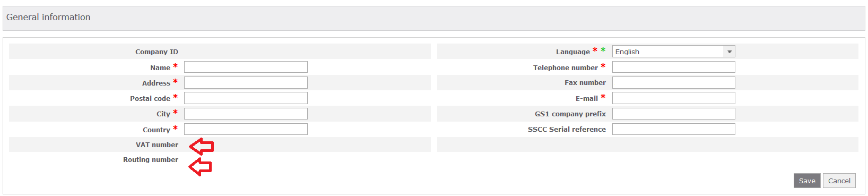
Task: Save the general information form
Action: click(x=807, y=181)
